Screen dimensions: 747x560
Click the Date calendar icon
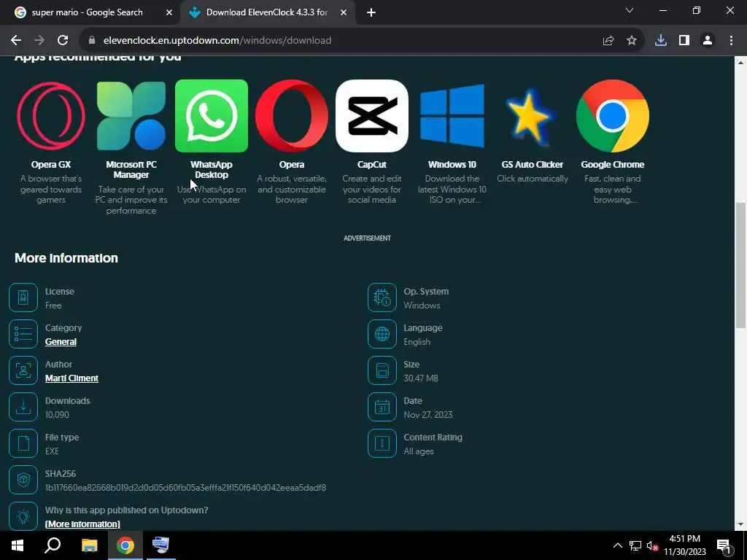382,407
